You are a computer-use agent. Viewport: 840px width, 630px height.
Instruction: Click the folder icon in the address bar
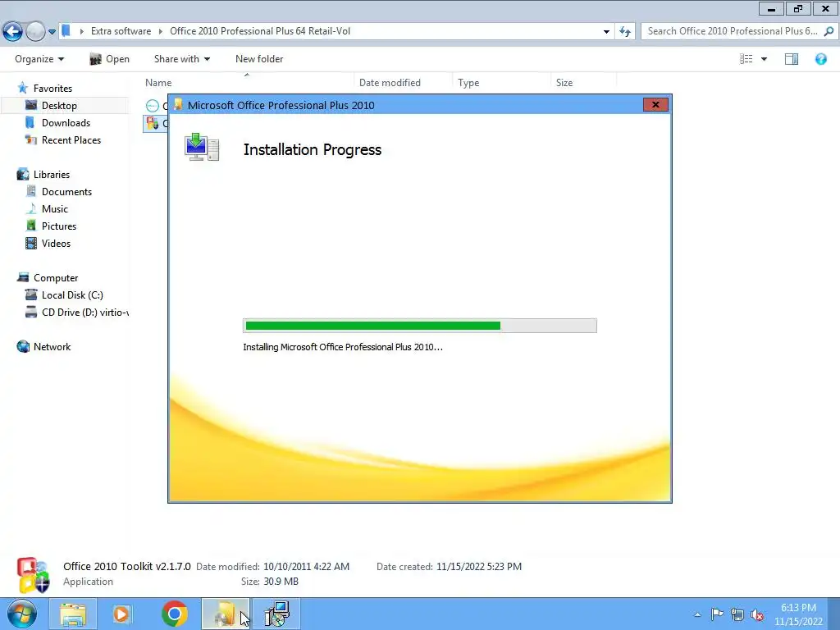pyautogui.click(x=66, y=31)
